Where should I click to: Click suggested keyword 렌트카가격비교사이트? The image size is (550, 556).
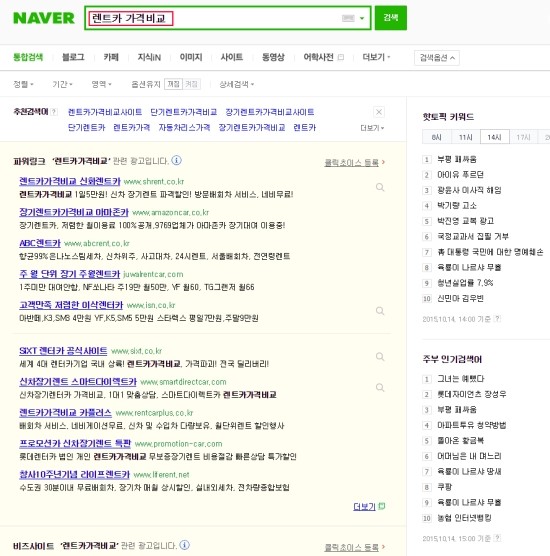105,112
